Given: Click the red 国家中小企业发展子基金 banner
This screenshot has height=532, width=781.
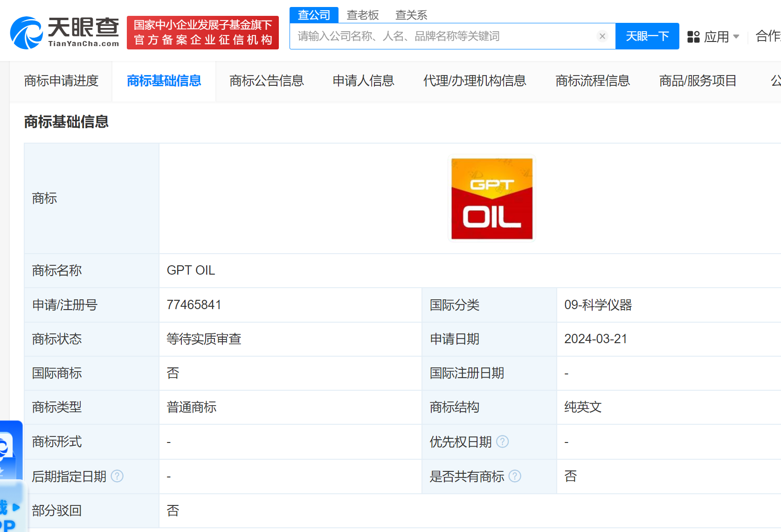Looking at the screenshot, I should pyautogui.click(x=203, y=33).
